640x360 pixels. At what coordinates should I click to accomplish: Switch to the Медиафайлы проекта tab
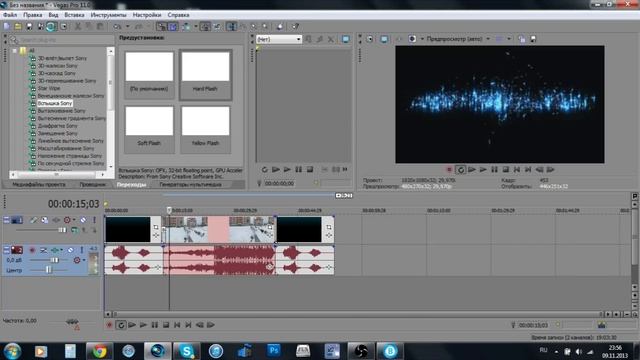tap(38, 184)
